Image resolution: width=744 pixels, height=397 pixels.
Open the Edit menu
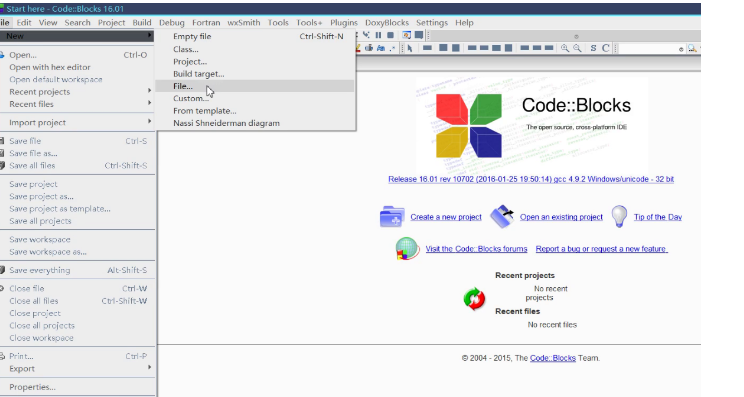pyautogui.click(x=24, y=22)
